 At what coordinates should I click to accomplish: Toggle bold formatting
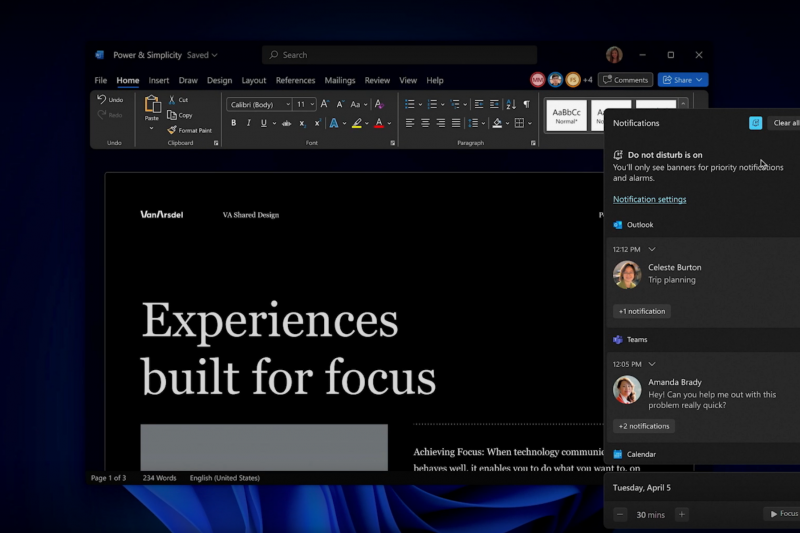234,123
